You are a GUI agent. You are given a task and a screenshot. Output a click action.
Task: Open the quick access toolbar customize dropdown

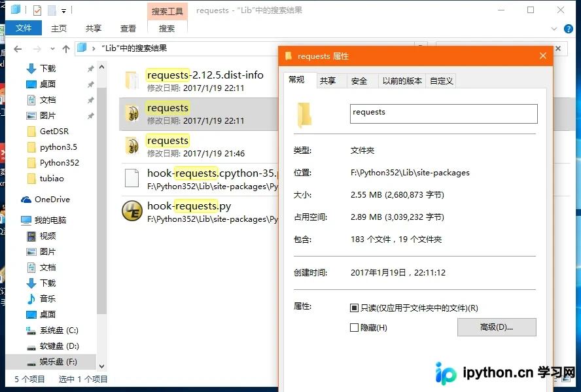click(x=63, y=10)
